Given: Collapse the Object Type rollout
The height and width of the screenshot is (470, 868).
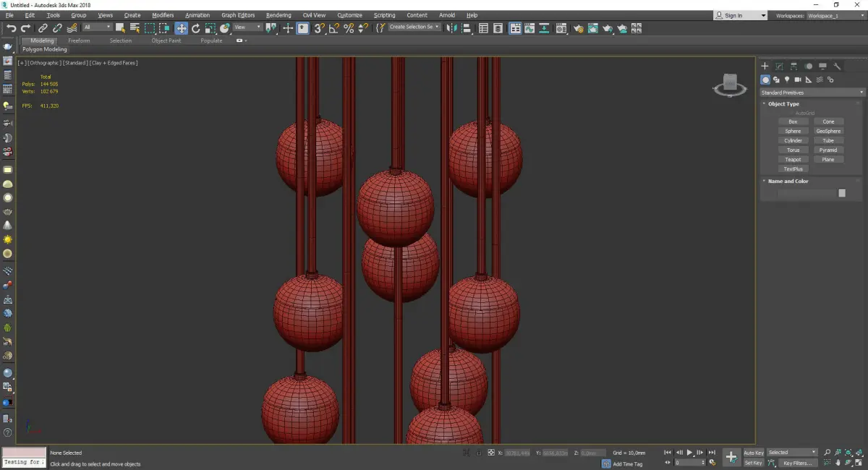Looking at the screenshot, I should pyautogui.click(x=783, y=104).
